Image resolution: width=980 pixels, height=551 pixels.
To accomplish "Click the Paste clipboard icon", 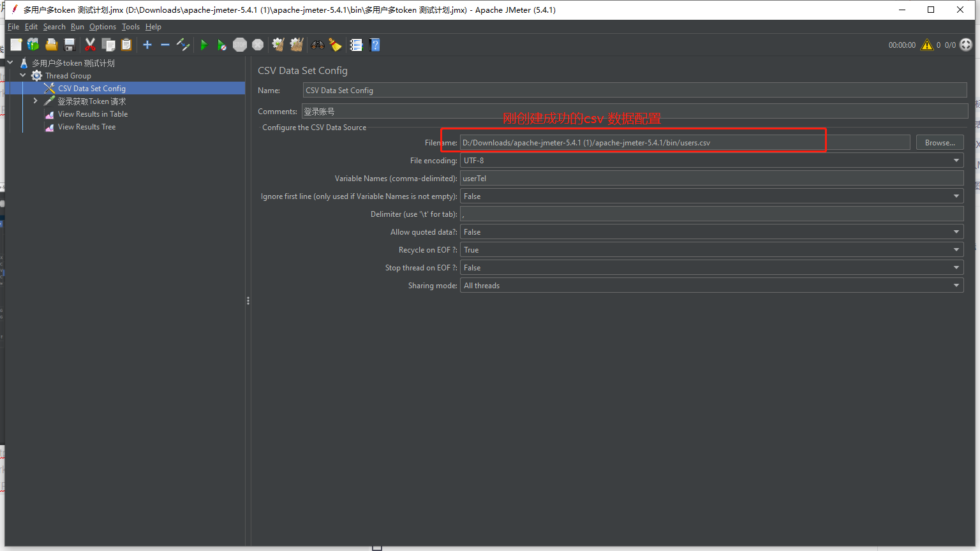I will click(126, 45).
